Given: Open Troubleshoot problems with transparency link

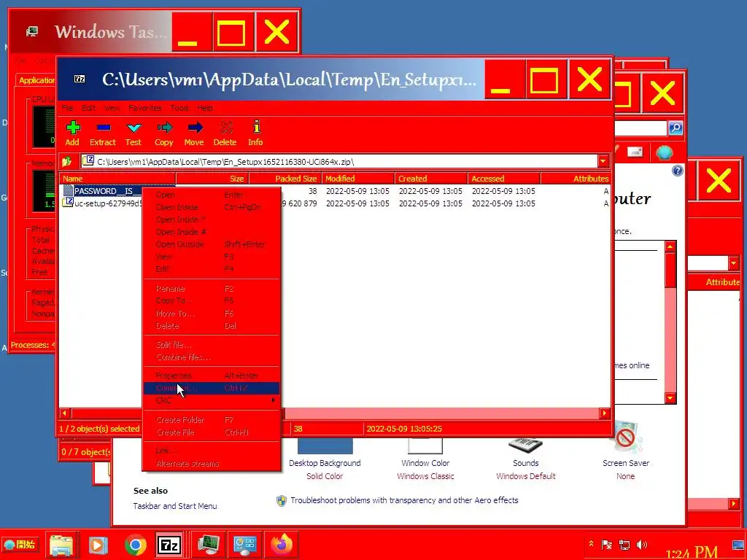Looking at the screenshot, I should pyautogui.click(x=404, y=500).
